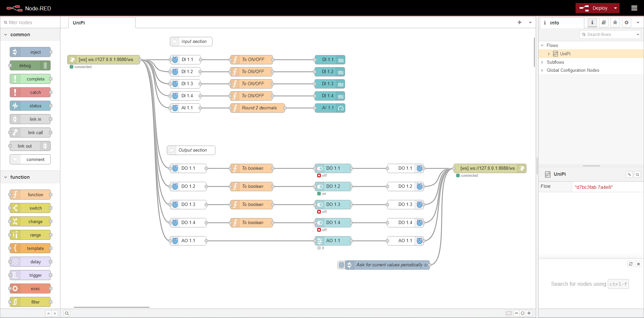
Task: Toggle the DO 1.4 dashboard switch node
Action: coord(333,222)
